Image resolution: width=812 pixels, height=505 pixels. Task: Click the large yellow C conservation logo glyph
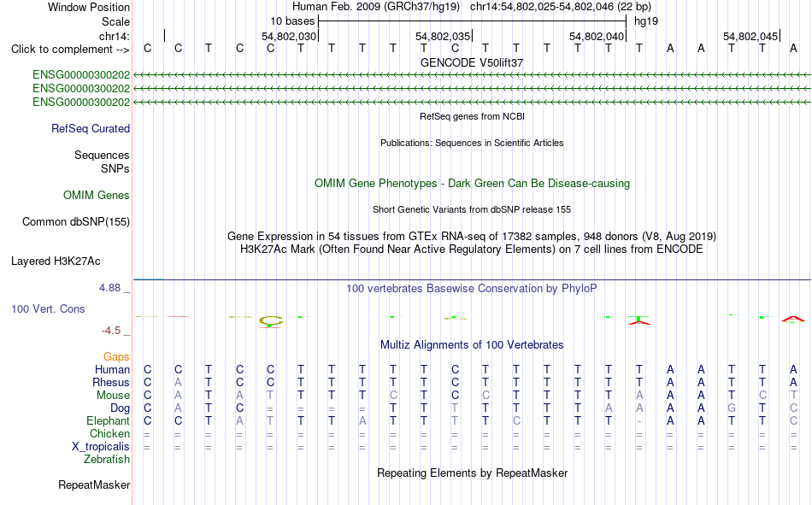[270, 321]
